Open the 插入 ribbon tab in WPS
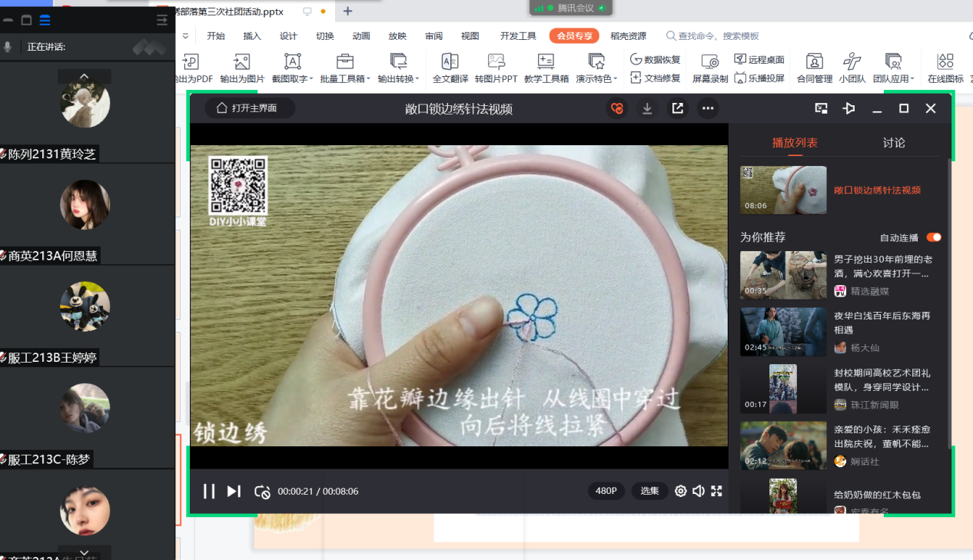Screen dimensions: 973x560 pyautogui.click(x=252, y=36)
